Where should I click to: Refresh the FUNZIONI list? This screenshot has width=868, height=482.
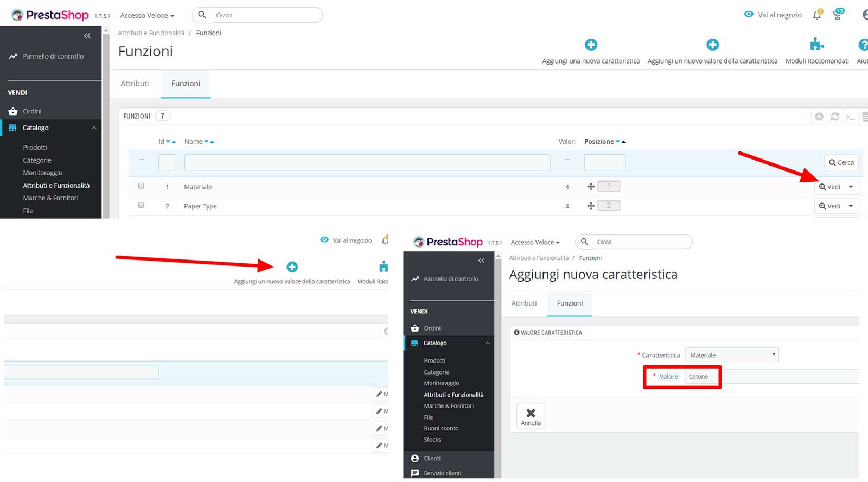tap(835, 117)
